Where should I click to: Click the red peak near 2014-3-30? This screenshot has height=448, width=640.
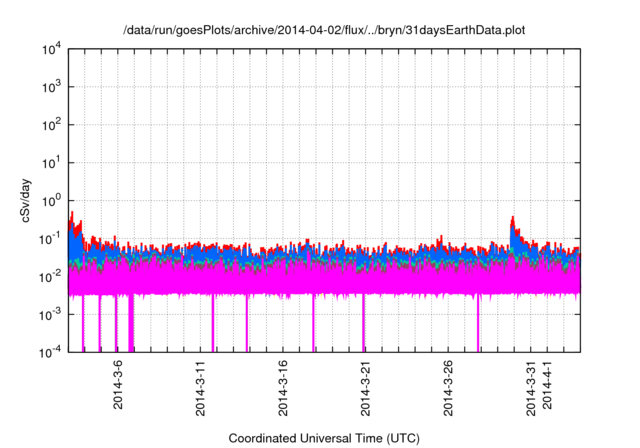pyautogui.click(x=513, y=224)
